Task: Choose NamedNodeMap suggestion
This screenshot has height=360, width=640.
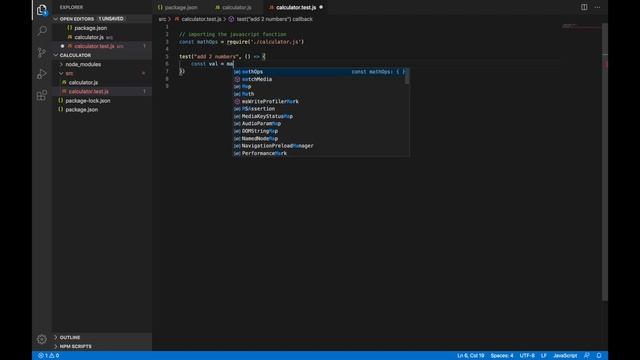Action: (318, 138)
